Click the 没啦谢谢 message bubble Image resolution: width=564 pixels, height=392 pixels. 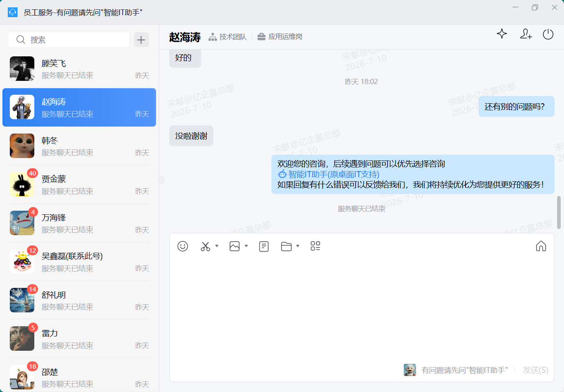click(191, 136)
